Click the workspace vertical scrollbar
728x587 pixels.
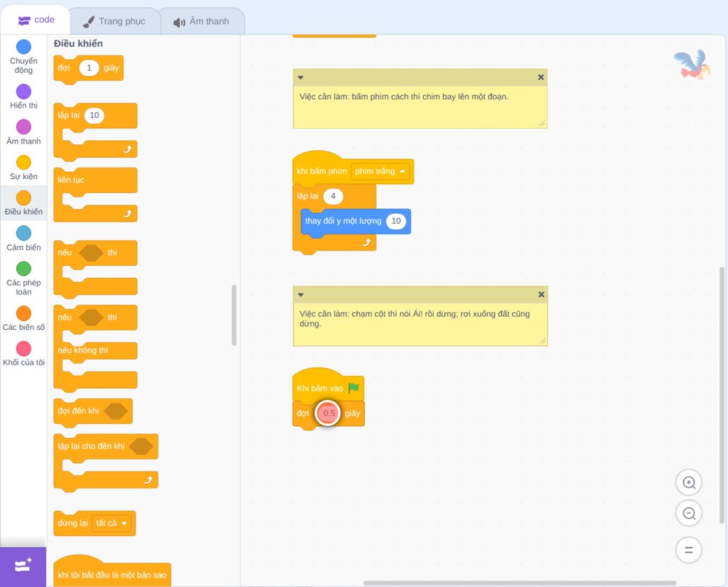coord(722,395)
